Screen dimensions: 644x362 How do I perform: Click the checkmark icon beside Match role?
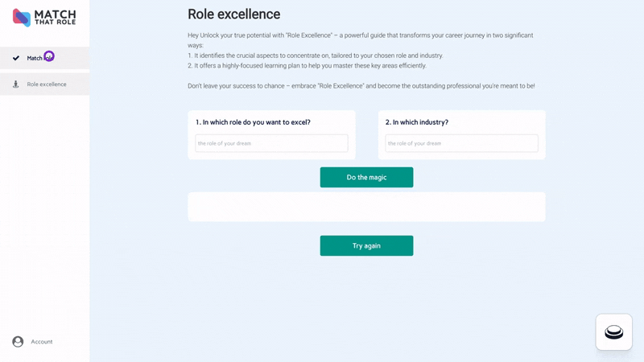(16, 58)
